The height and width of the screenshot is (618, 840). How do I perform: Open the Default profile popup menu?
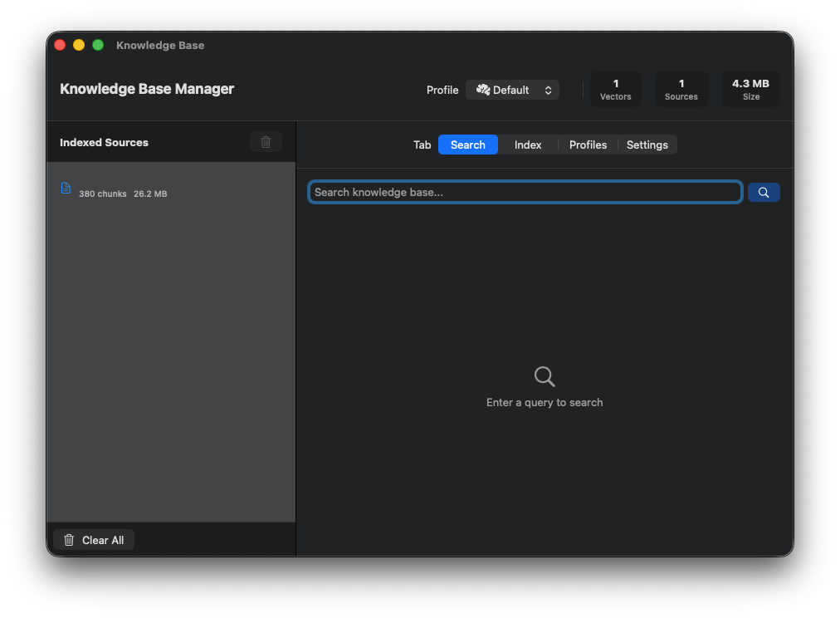click(x=510, y=90)
